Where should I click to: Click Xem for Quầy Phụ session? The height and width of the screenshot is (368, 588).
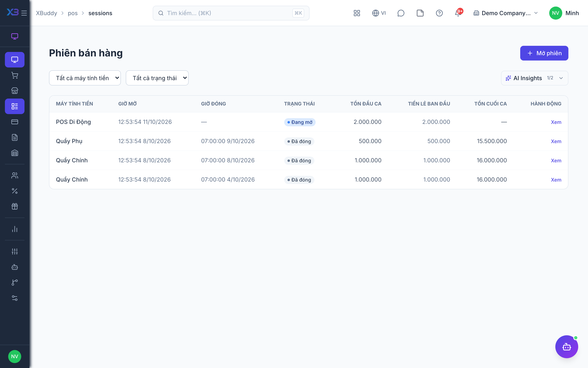(x=556, y=141)
